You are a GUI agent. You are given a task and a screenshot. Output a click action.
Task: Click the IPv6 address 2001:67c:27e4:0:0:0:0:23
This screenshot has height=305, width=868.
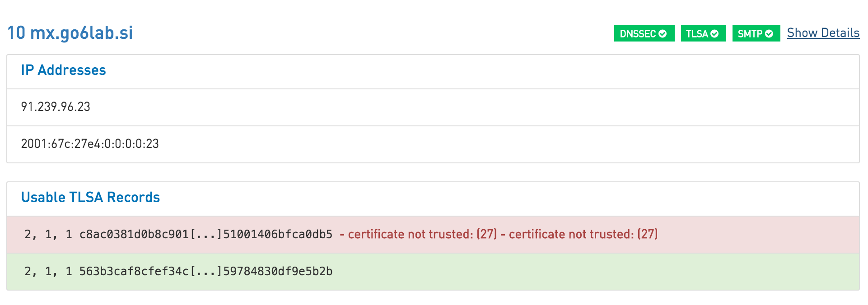pyautogui.click(x=90, y=144)
